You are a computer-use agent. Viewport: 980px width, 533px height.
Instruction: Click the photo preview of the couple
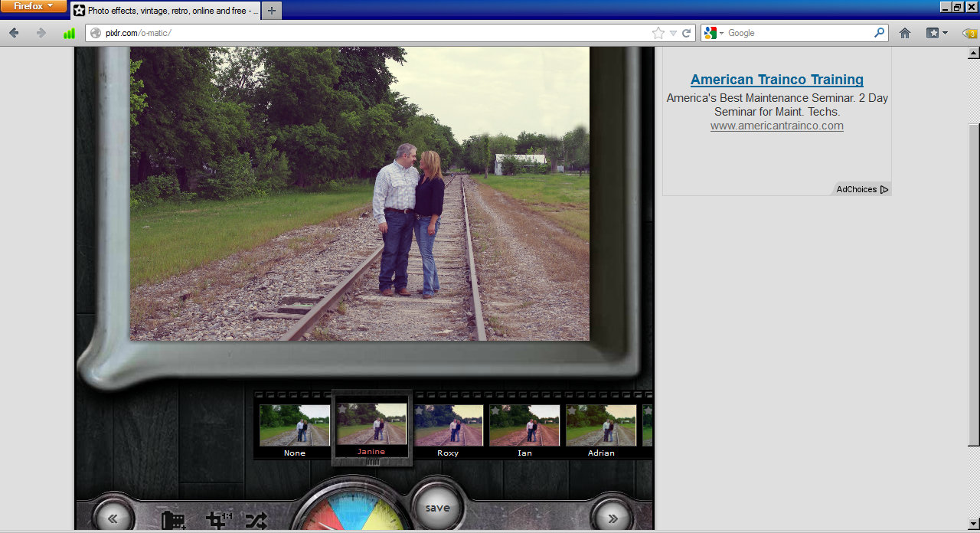(x=360, y=194)
